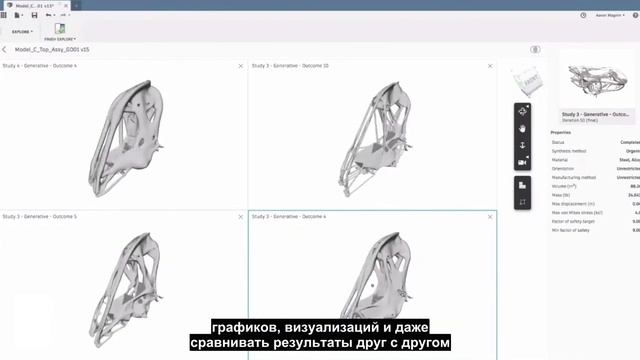Click the Orientation property row

pos(595,169)
